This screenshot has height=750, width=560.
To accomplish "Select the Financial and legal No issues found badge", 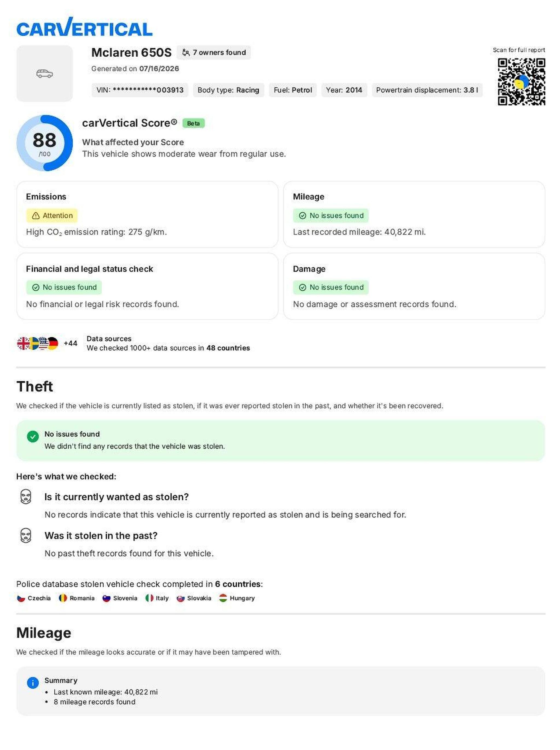I will [x=64, y=288].
